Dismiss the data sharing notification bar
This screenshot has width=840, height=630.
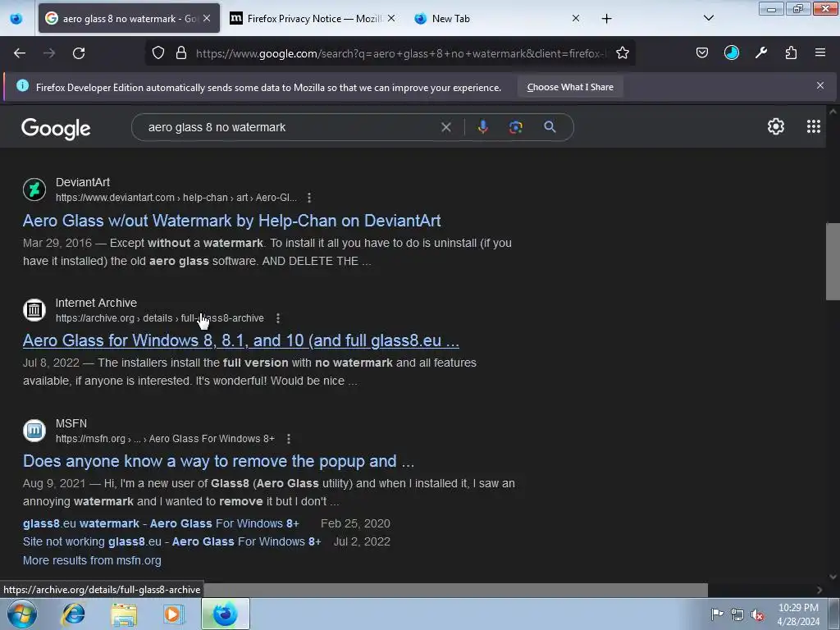[820, 85]
